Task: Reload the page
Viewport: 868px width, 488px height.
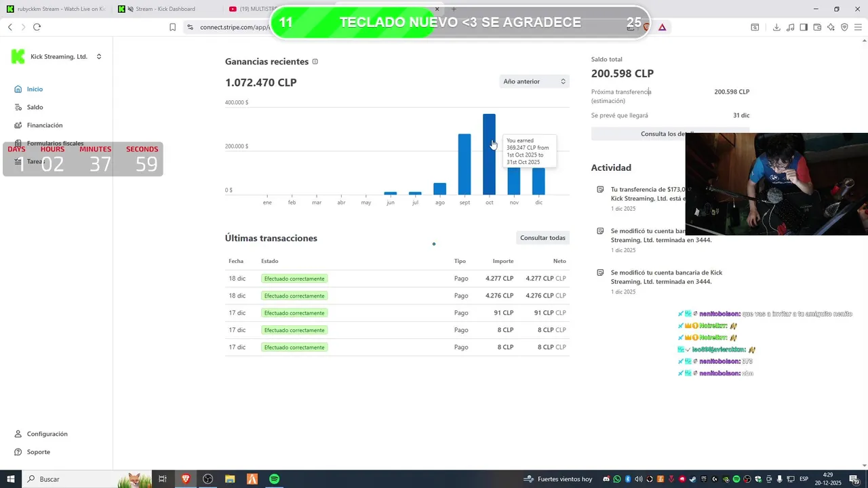Action: tap(37, 27)
